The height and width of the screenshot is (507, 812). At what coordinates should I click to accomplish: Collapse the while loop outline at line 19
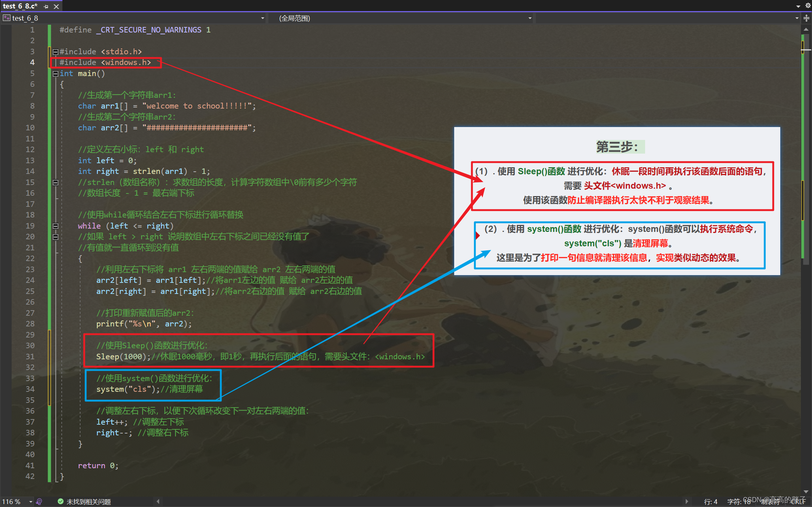click(55, 226)
